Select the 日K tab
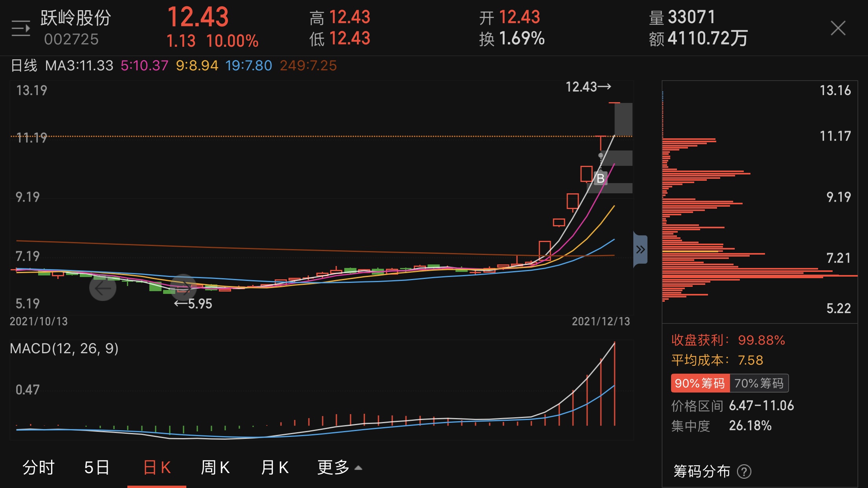Screen dimensions: 868x488 click(157, 468)
